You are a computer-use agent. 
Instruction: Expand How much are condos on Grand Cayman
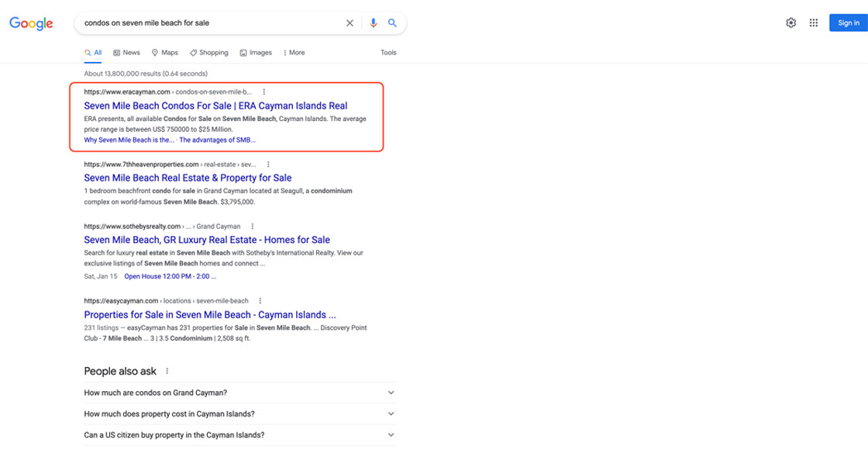coord(240,393)
